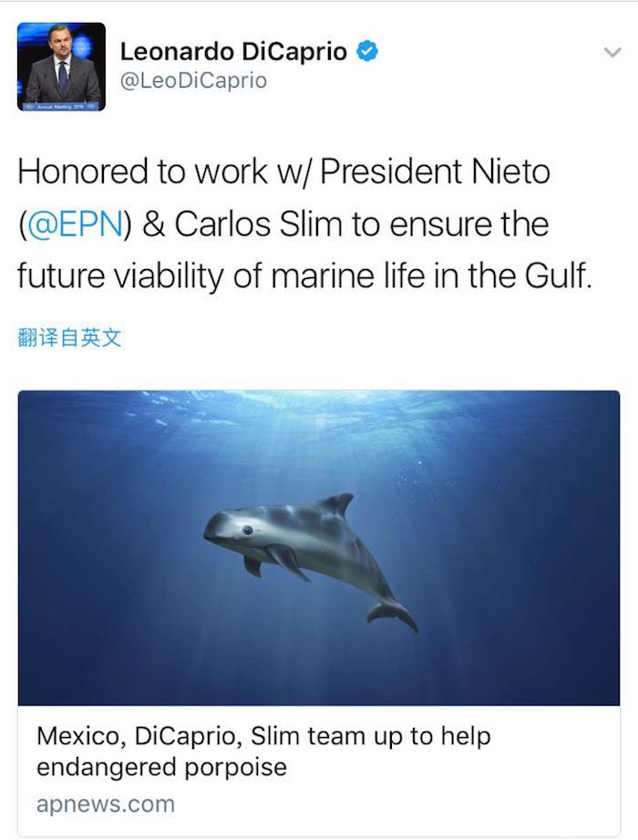Click the word 'Honored' in the tweet
The image size is (638, 840).
click(x=83, y=171)
